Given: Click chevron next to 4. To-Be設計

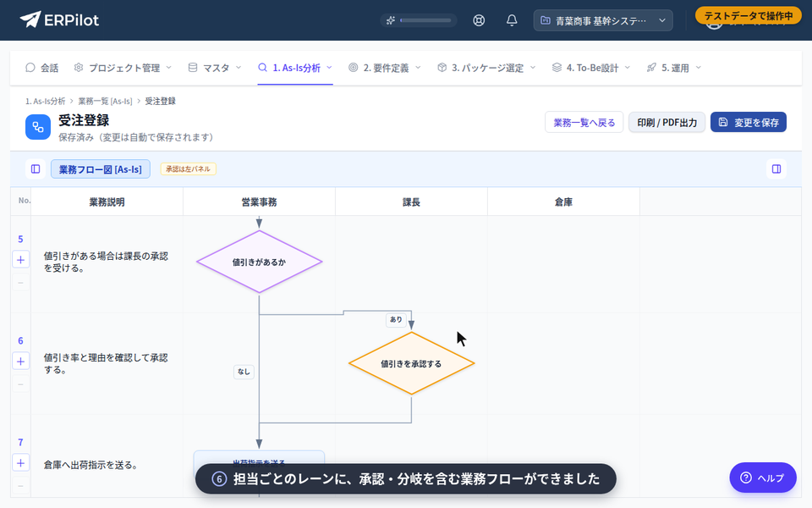Looking at the screenshot, I should pyautogui.click(x=627, y=68).
